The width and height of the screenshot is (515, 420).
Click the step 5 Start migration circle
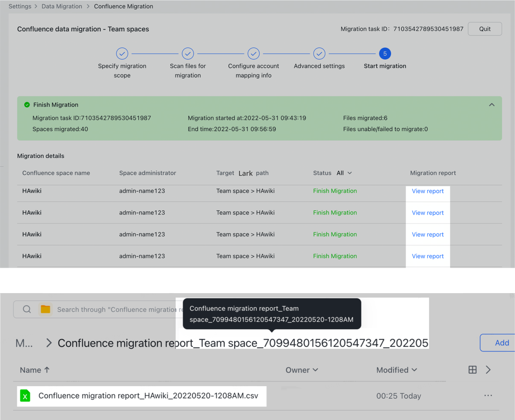coord(385,54)
